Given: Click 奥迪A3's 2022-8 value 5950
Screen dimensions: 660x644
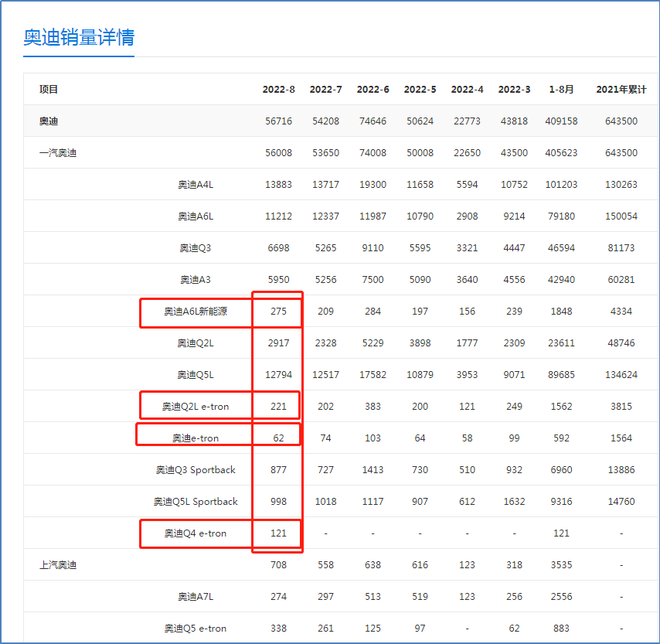Looking at the screenshot, I should pyautogui.click(x=279, y=280).
